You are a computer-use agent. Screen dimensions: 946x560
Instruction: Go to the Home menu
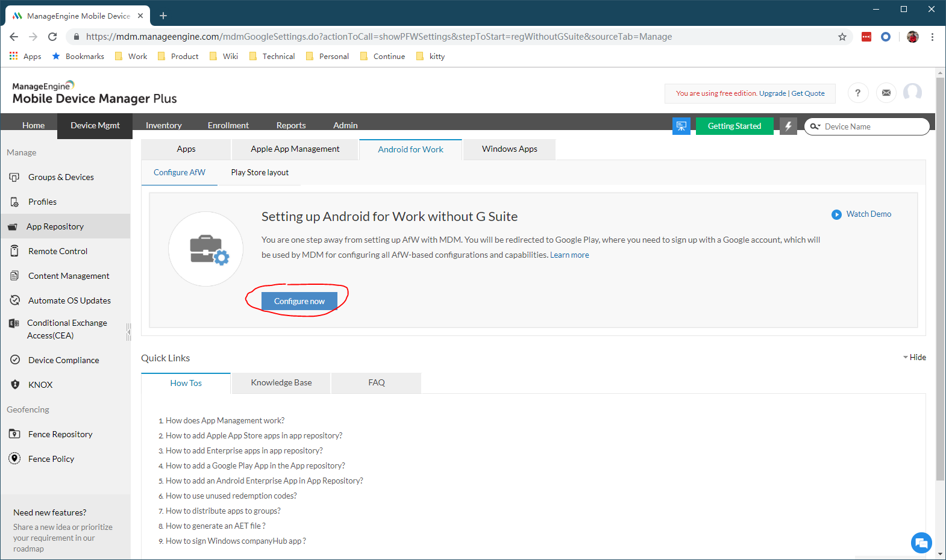pos(33,125)
